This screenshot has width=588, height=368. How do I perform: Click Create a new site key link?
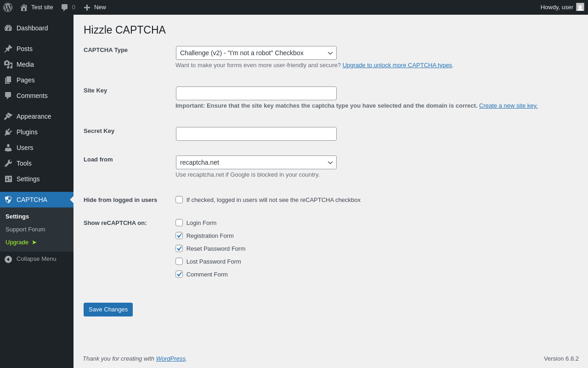[508, 106]
